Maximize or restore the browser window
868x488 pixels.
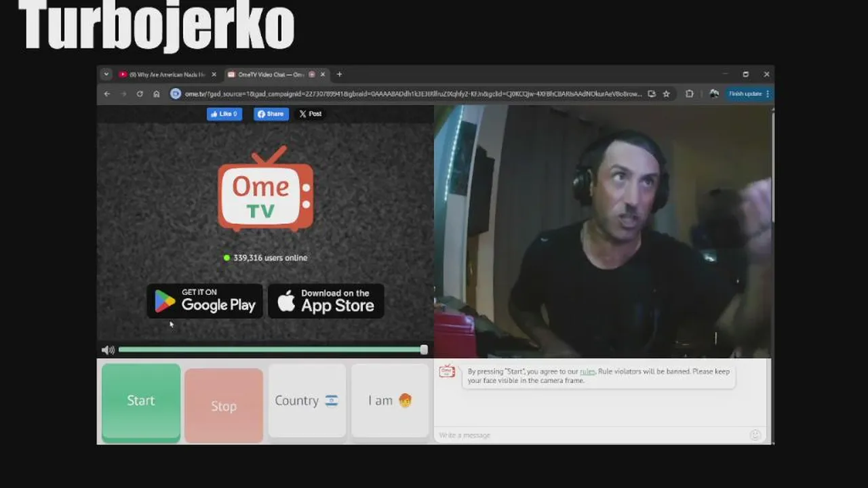[746, 75]
